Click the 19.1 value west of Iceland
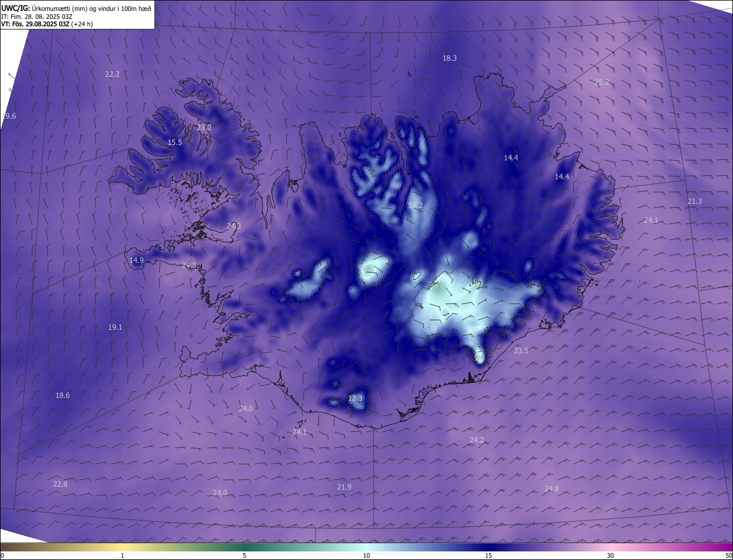Image resolution: width=733 pixels, height=560 pixels. [115, 327]
